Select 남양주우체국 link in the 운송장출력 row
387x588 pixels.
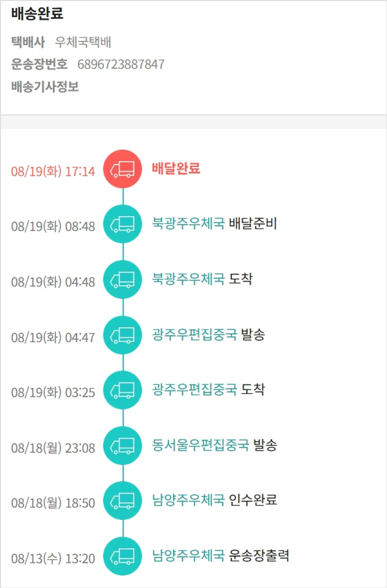pyautogui.click(x=188, y=556)
